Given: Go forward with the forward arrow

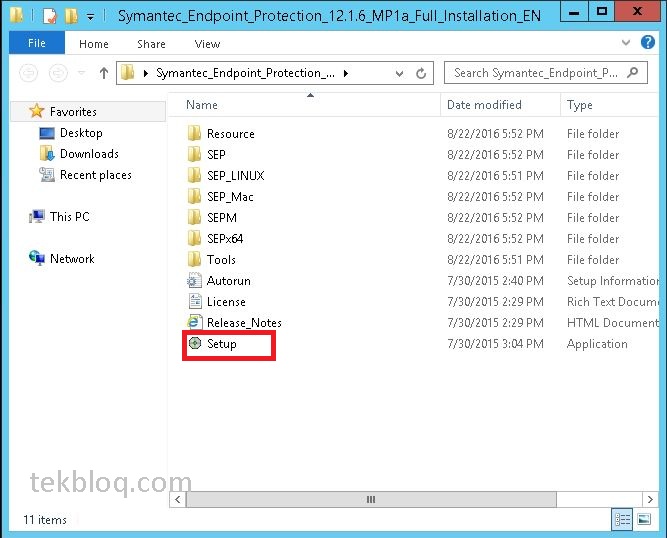Looking at the screenshot, I should [58, 73].
